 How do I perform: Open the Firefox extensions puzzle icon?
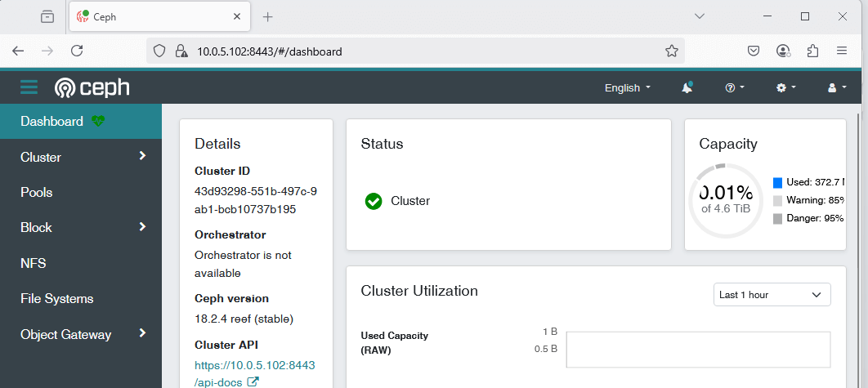point(812,51)
